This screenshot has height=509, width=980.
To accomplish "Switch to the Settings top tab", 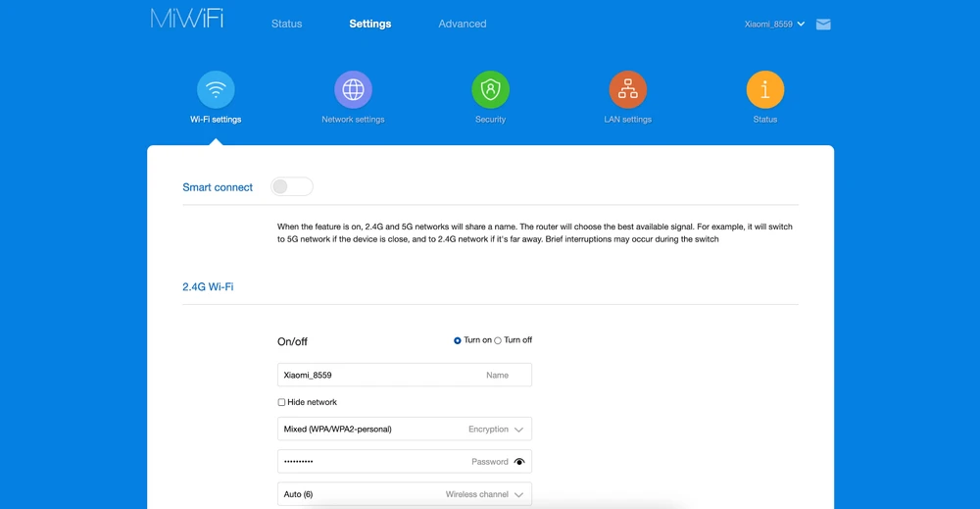I will pos(370,24).
